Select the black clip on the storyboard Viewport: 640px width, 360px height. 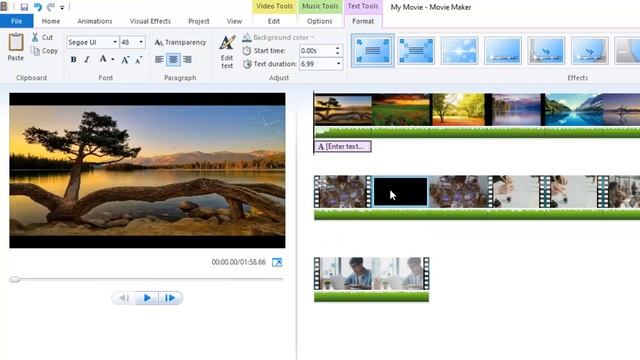[x=400, y=192]
